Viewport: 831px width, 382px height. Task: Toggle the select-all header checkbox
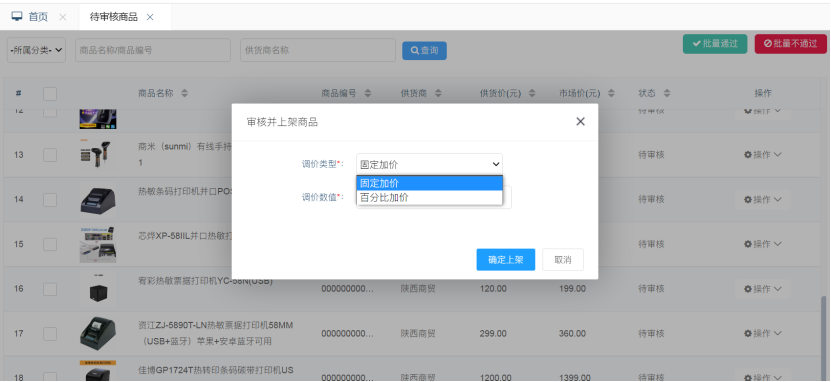tap(50, 94)
